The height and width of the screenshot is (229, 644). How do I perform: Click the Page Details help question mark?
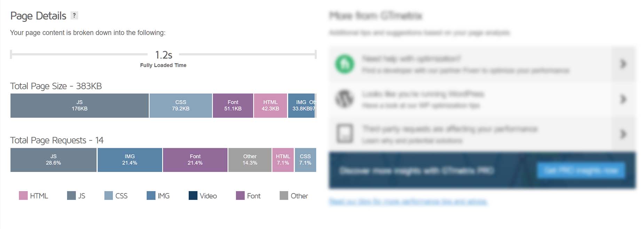[74, 15]
